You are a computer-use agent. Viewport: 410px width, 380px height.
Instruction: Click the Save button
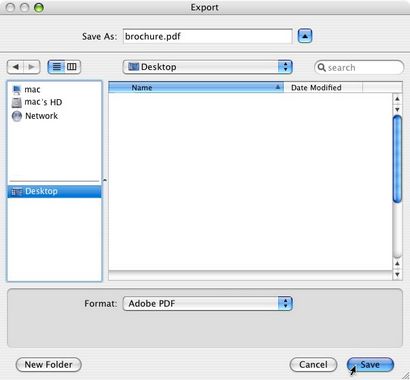tap(370, 365)
